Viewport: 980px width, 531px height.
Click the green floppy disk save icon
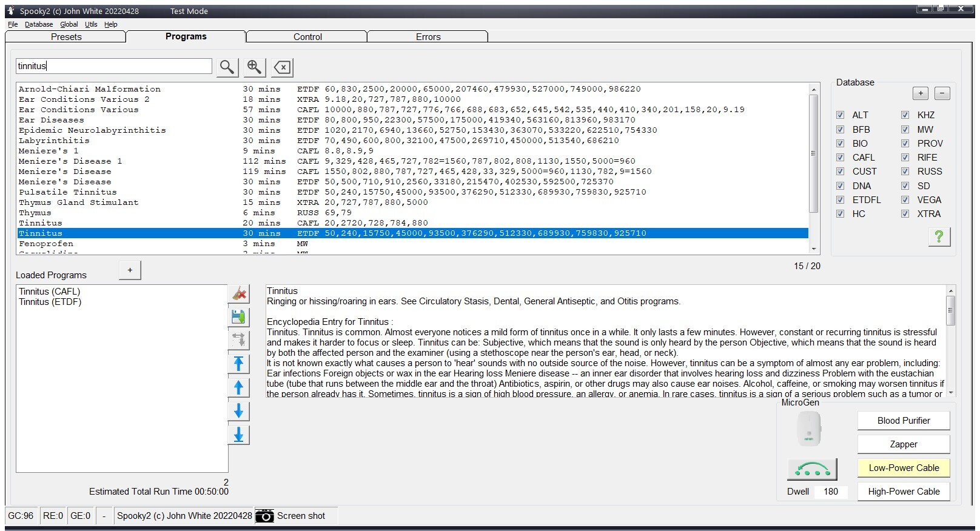click(x=239, y=317)
